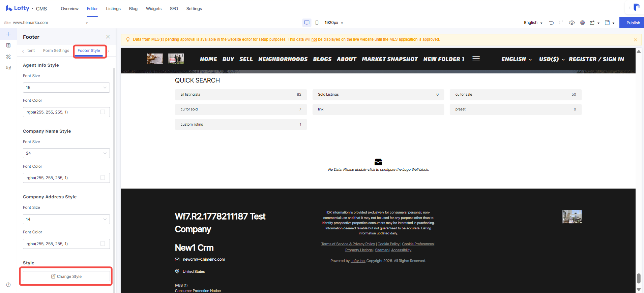Open the help question mark icon

point(8,285)
